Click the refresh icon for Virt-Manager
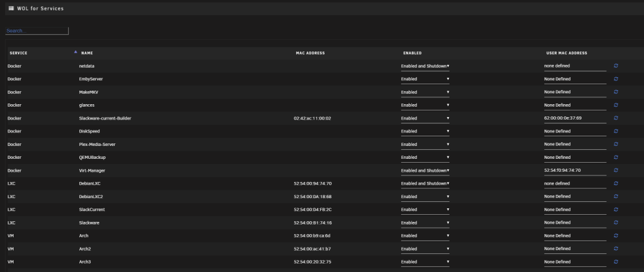The height and width of the screenshot is (272, 644). (616, 170)
